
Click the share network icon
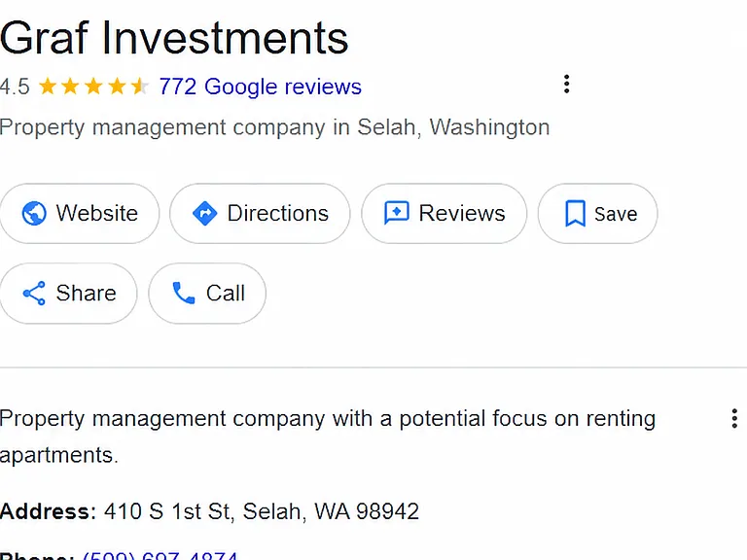click(x=34, y=293)
